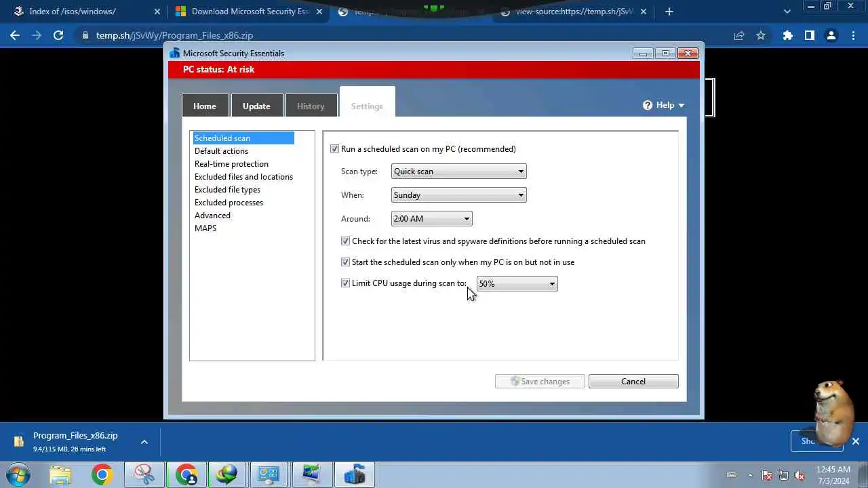Open the Home tab in Security Essentials
This screenshot has width=868, height=488.
[x=205, y=106]
